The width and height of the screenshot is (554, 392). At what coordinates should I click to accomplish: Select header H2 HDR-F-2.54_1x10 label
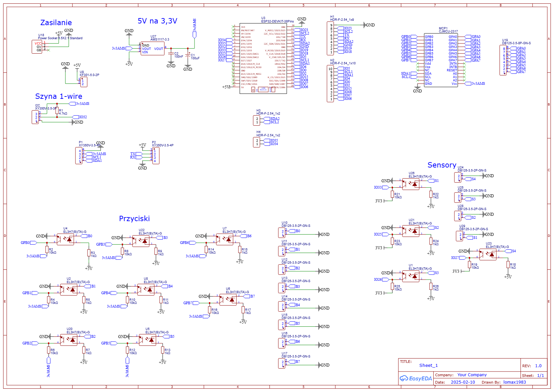point(343,62)
